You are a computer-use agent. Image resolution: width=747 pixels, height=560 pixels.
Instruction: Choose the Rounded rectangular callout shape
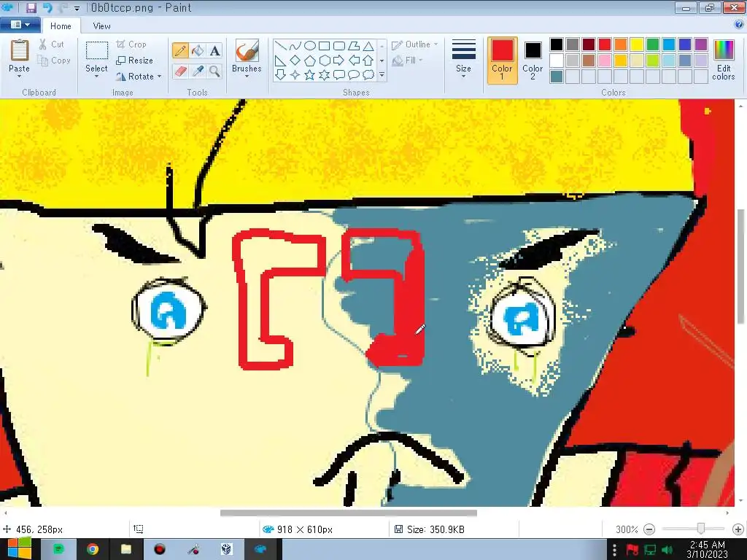[339, 75]
